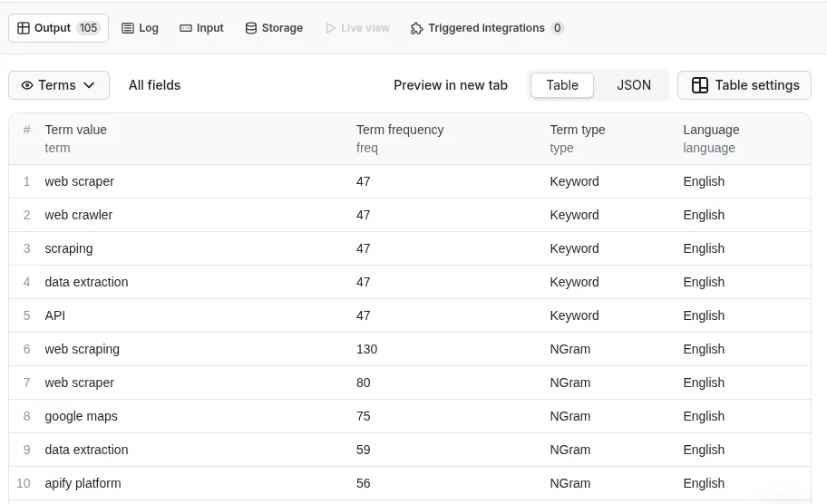Switch output view to Table
This screenshot has height=504, width=827.
(x=561, y=85)
